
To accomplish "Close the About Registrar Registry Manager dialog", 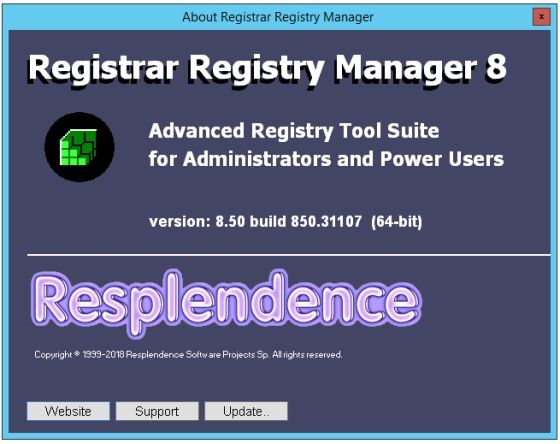I will point(541,16).
